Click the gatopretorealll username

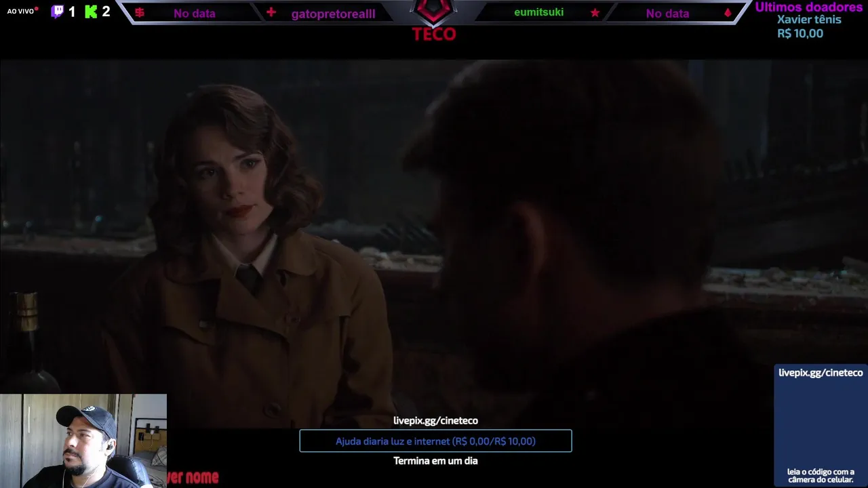coord(333,14)
